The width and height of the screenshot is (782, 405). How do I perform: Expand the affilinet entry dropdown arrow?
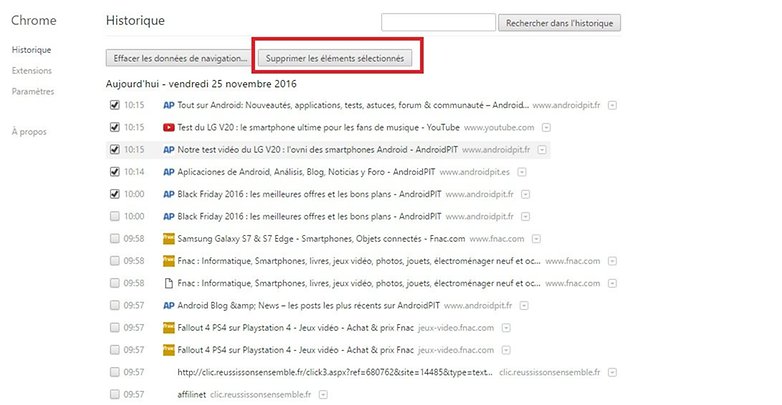point(323,395)
